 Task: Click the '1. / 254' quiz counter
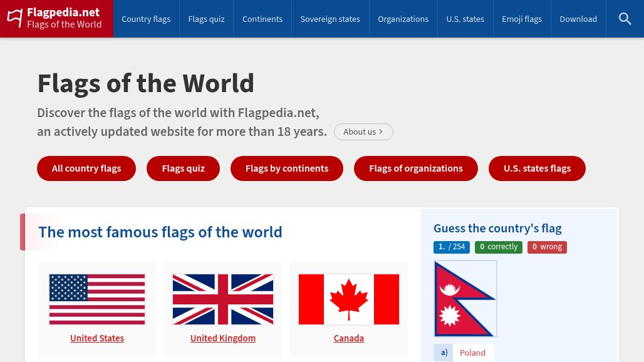point(452,247)
